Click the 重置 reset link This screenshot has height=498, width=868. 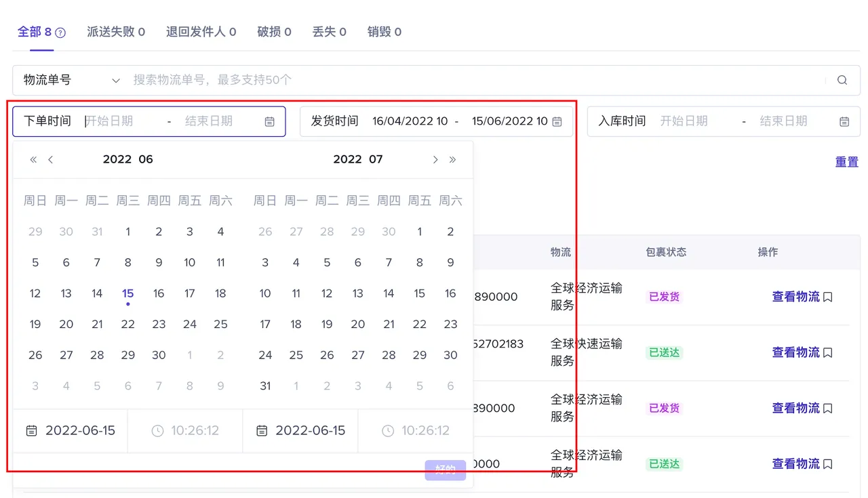pos(846,162)
